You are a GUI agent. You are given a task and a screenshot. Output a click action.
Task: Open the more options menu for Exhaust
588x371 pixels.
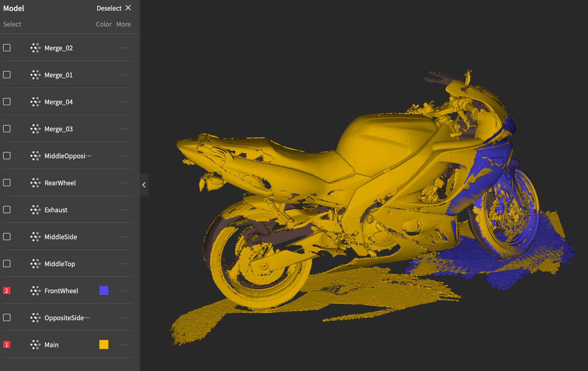pyautogui.click(x=124, y=210)
